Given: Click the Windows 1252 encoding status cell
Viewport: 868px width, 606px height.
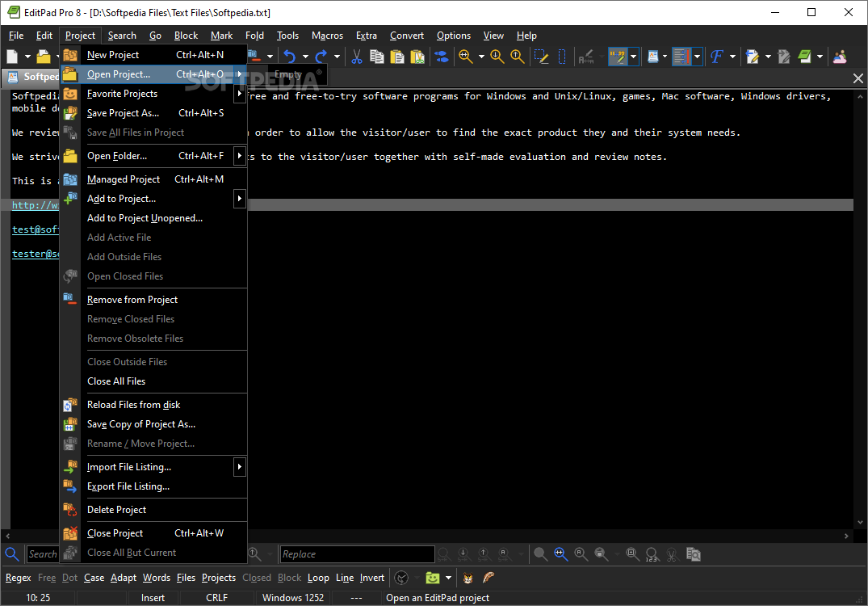Looking at the screenshot, I should (293, 598).
